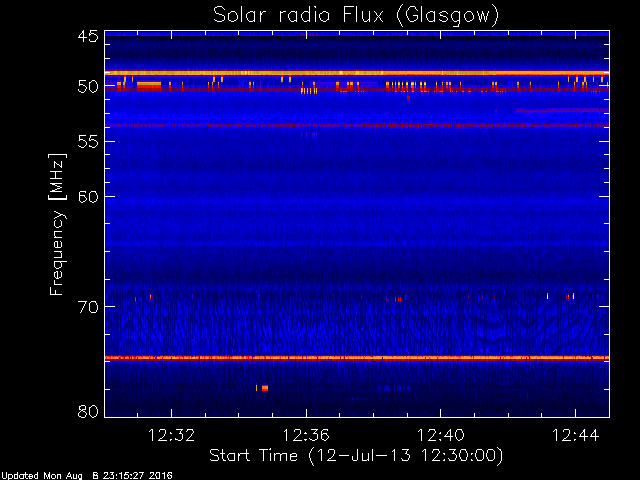
Task: Click the wide red-yellow block at 50 MHz
Action: click(x=149, y=85)
